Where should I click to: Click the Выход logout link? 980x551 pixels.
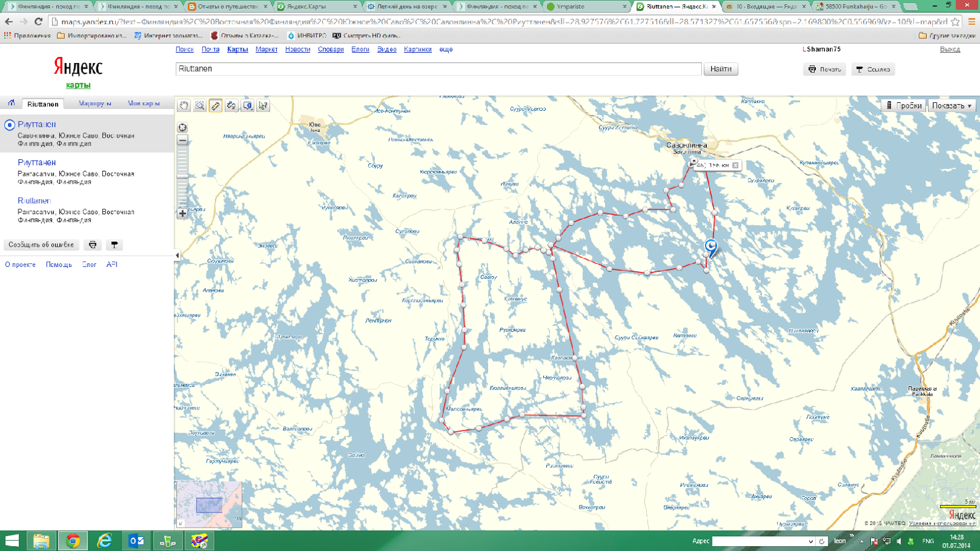[x=950, y=50]
